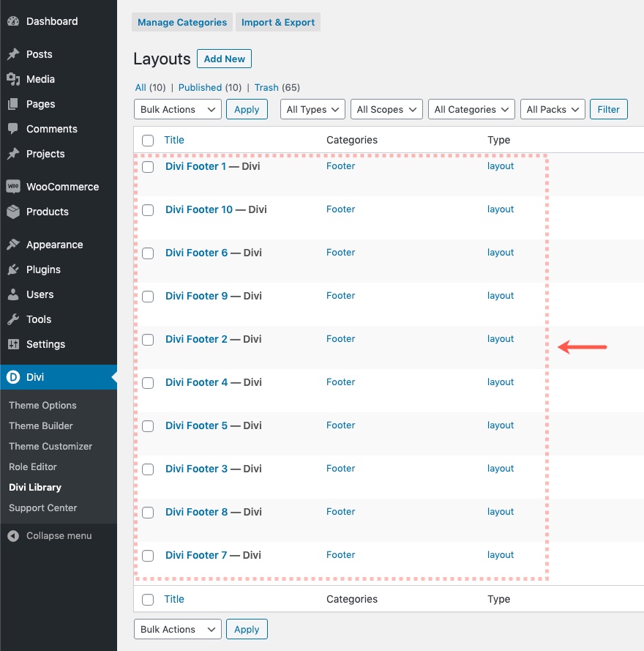Tick the select-all checkbox in top header
Viewport: 644px width, 651px height.
[148, 141]
